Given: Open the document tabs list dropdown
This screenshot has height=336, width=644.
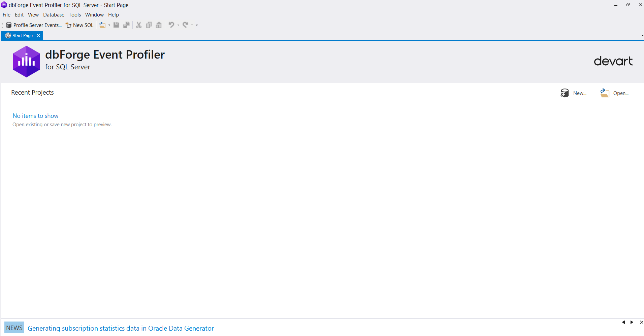Looking at the screenshot, I should click(642, 35).
